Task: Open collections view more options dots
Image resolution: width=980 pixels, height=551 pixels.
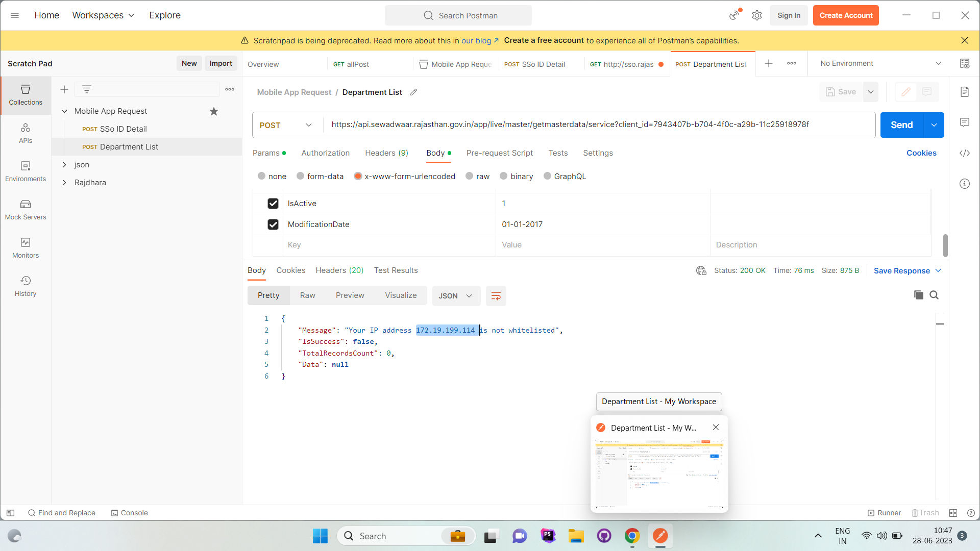Action: pyautogui.click(x=230, y=89)
